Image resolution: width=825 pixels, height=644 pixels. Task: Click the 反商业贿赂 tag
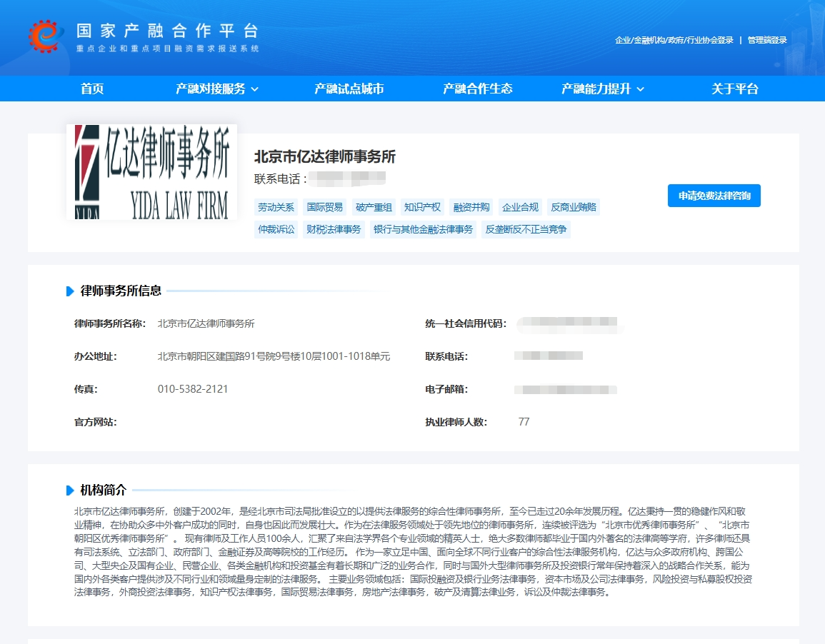coord(574,207)
